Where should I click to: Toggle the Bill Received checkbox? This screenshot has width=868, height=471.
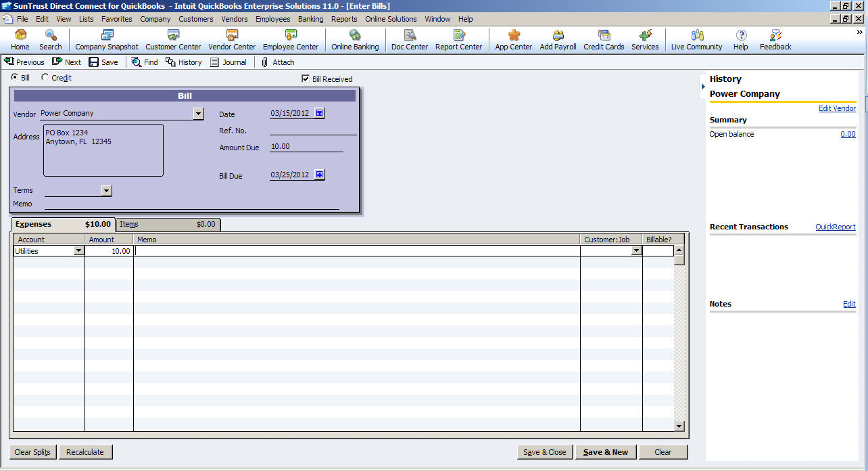click(x=306, y=79)
